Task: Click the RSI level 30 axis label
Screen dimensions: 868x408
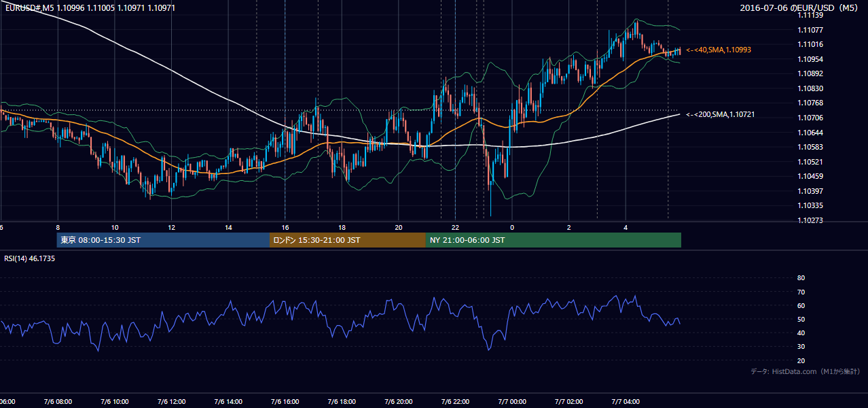Action: point(801,347)
